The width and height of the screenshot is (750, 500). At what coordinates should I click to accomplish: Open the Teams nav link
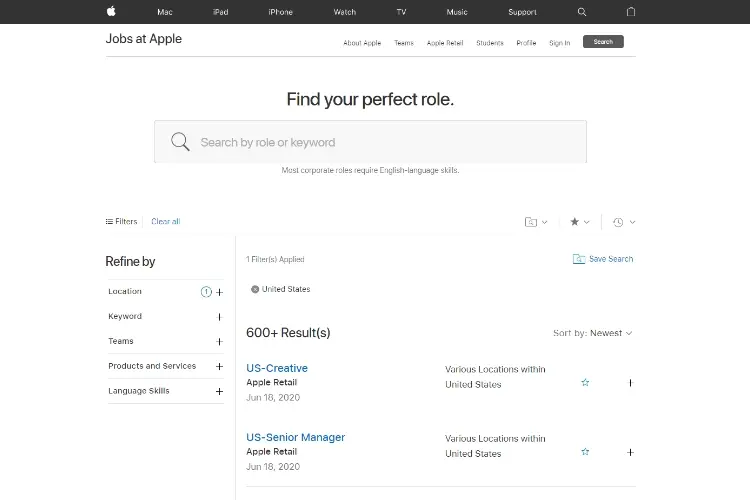pyautogui.click(x=404, y=43)
